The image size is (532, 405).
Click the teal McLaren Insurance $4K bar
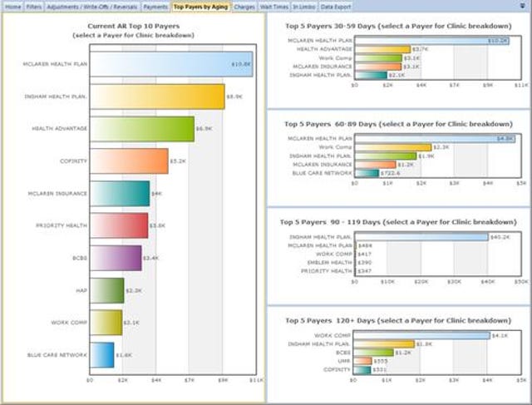[x=120, y=193]
